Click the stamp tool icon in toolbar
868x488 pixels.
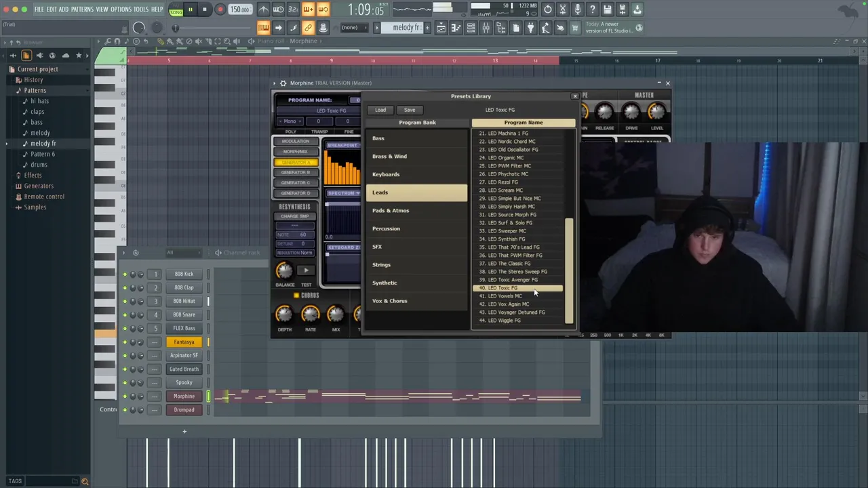tap(323, 28)
